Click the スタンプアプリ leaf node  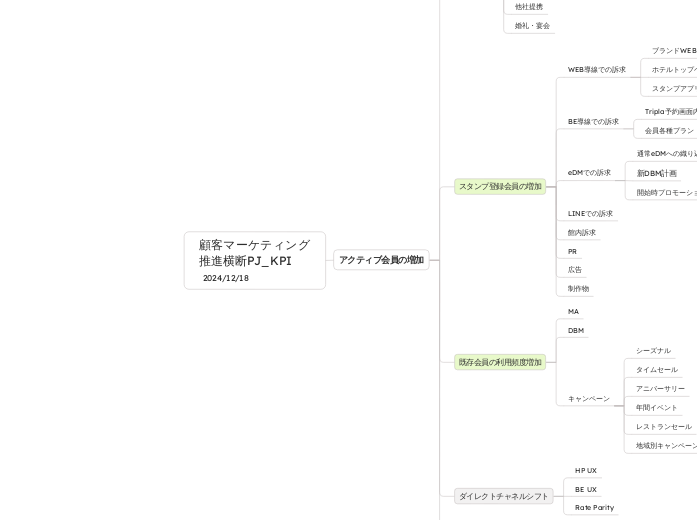click(674, 89)
